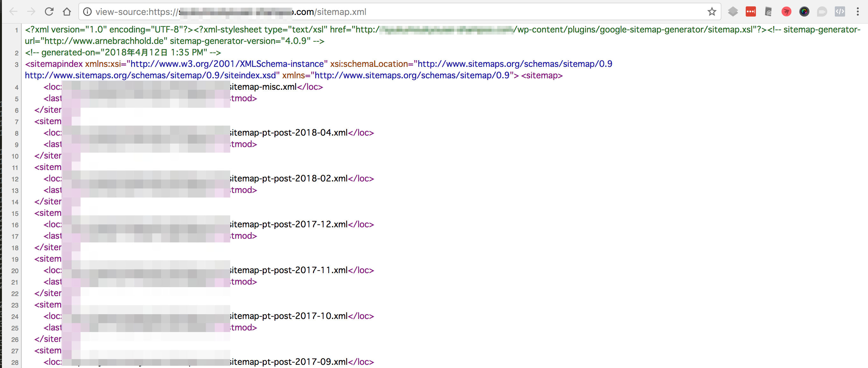This screenshot has width=868, height=368.
Task: Click the XMLSchema-instance namespace URL
Action: 227,64
